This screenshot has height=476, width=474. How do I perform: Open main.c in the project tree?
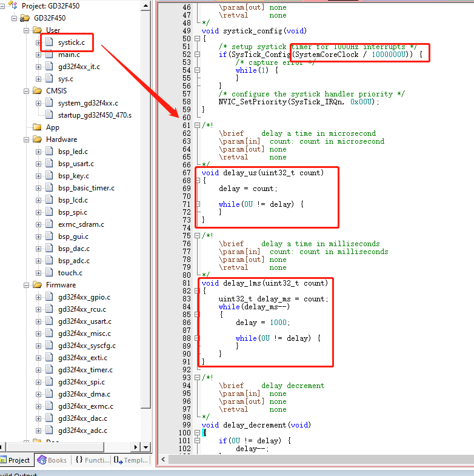click(69, 55)
